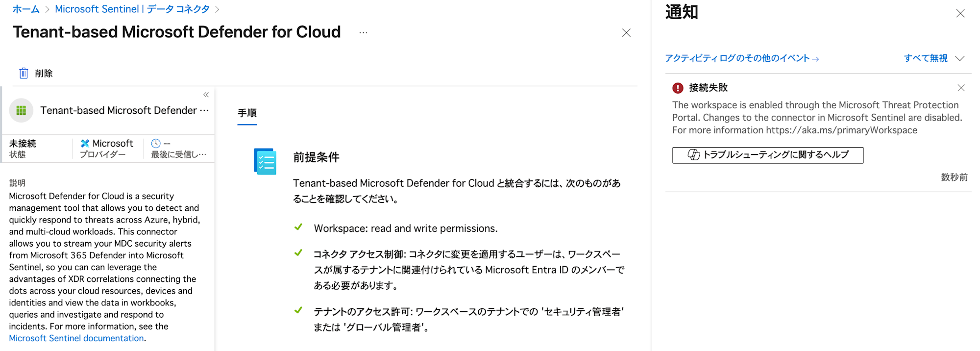The height and width of the screenshot is (351, 980).
Task: Click the 接続失敗 notification title
Action: click(708, 88)
